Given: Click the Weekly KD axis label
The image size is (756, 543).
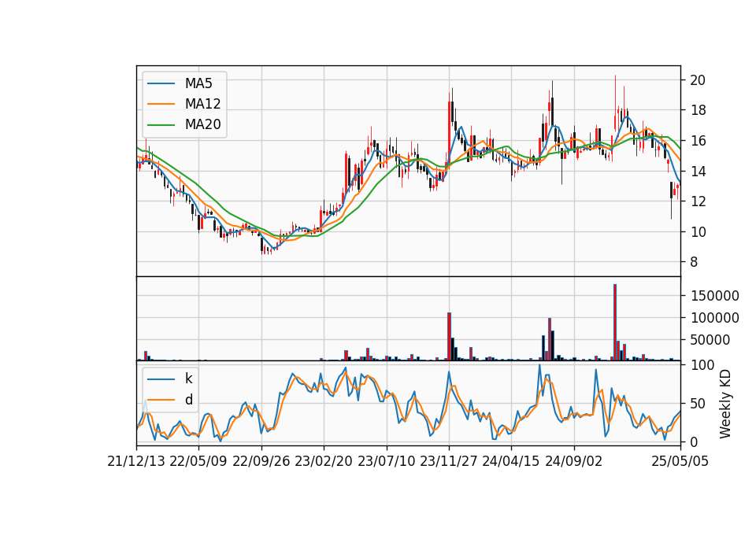Looking at the screenshot, I should [725, 404].
